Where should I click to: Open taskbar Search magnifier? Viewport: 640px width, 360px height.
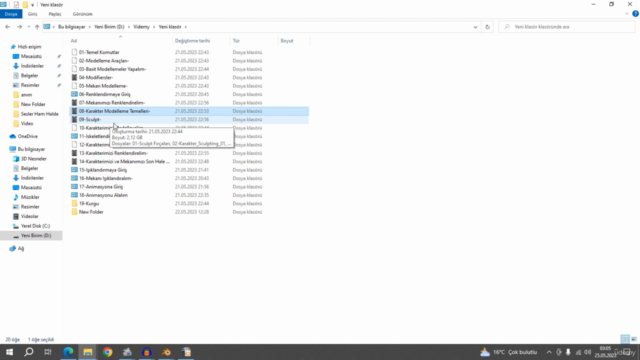[29, 352]
